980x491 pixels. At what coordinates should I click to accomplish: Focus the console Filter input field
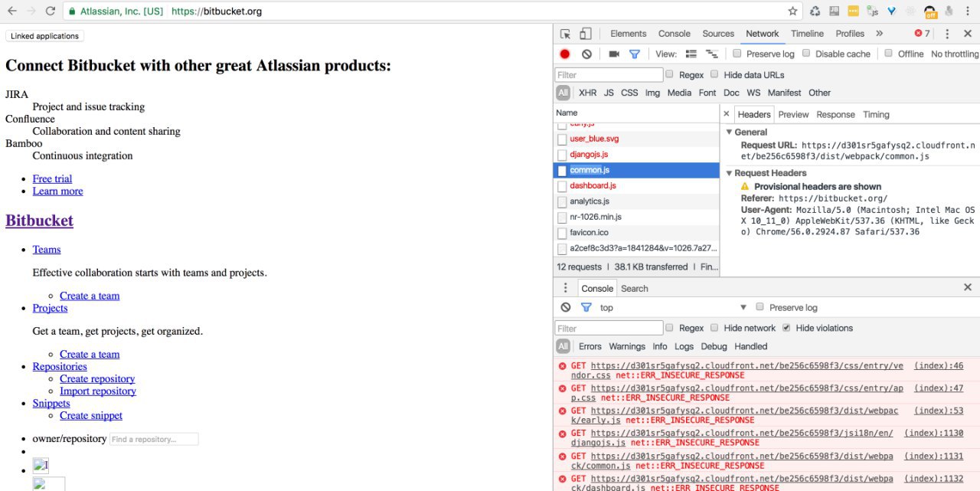point(609,328)
